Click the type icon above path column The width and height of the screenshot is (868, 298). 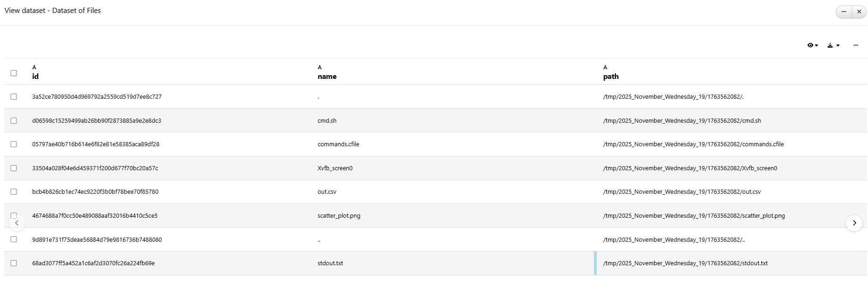[605, 67]
